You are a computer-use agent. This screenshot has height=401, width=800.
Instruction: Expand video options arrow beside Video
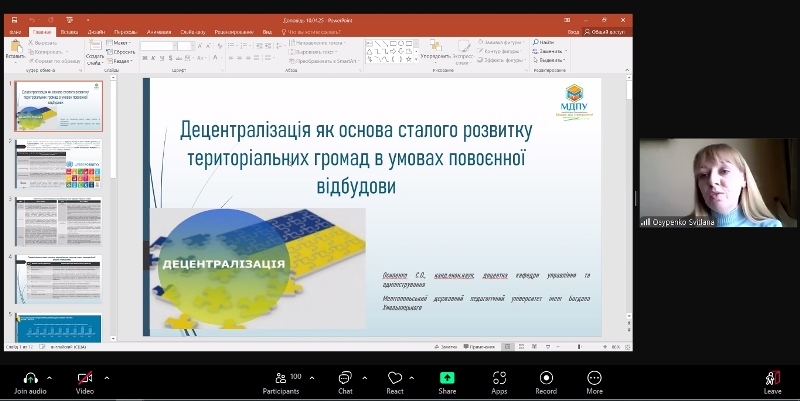point(107,378)
